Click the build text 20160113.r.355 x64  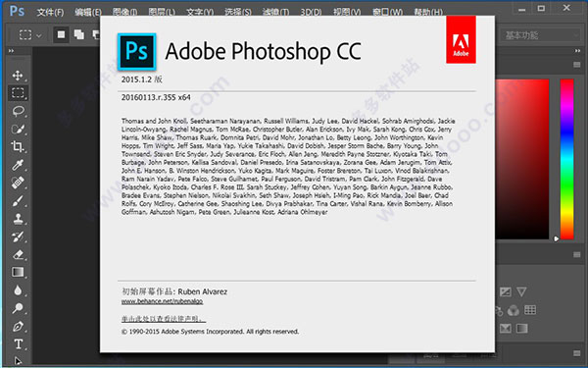(156, 97)
